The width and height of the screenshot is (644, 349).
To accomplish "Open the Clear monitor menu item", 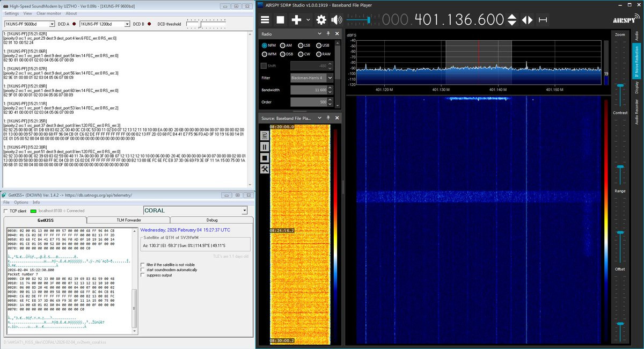I will point(48,13).
